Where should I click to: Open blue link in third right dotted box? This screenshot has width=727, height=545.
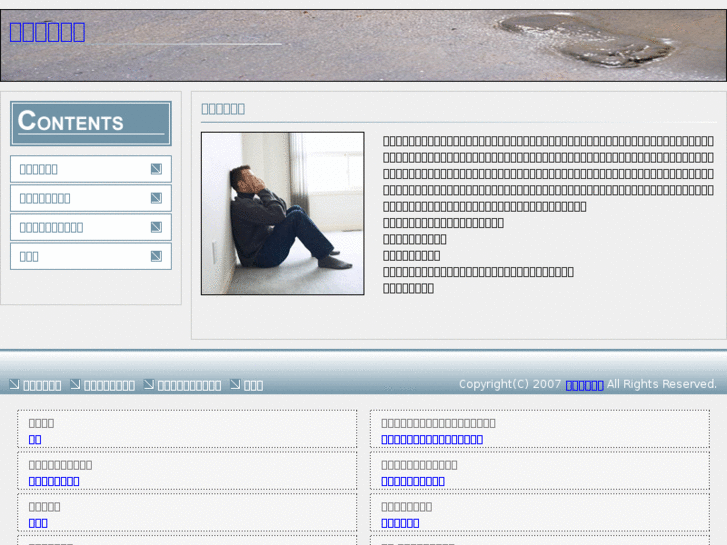pos(400,523)
